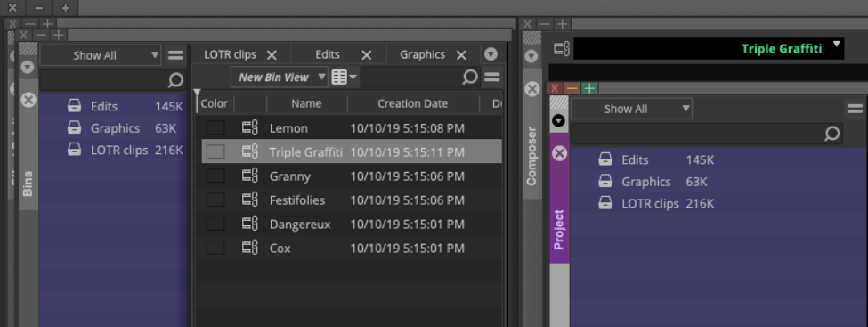Click the Composer sequence icon beside title
The width and height of the screenshot is (868, 327).
562,49
